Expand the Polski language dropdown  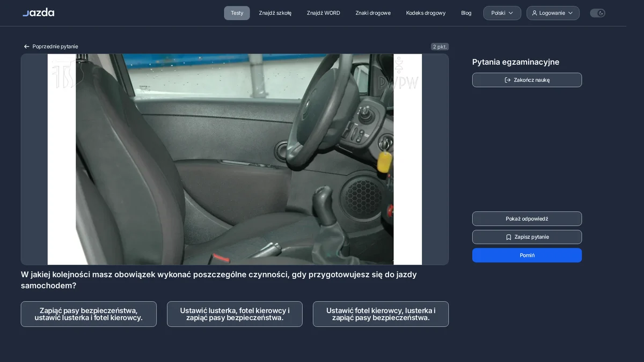coord(502,13)
